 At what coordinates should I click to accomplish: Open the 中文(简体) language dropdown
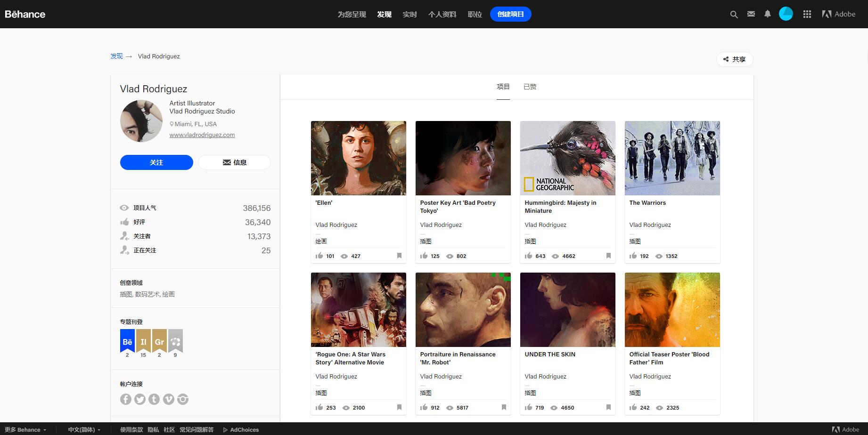pos(84,429)
